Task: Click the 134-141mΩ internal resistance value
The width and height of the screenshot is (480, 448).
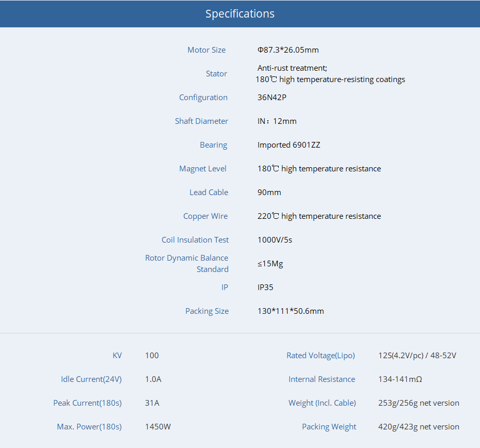Action: click(400, 379)
